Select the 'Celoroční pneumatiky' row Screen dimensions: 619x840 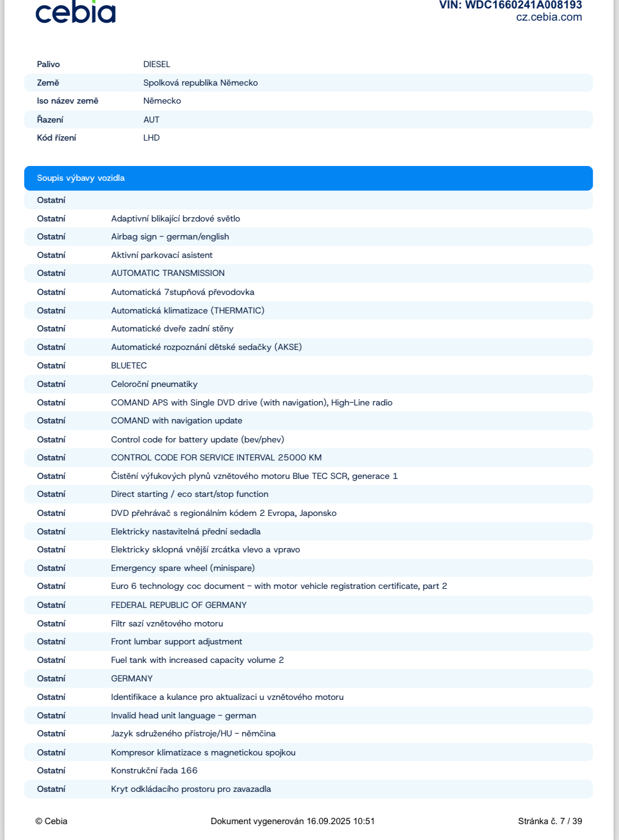[x=154, y=384]
